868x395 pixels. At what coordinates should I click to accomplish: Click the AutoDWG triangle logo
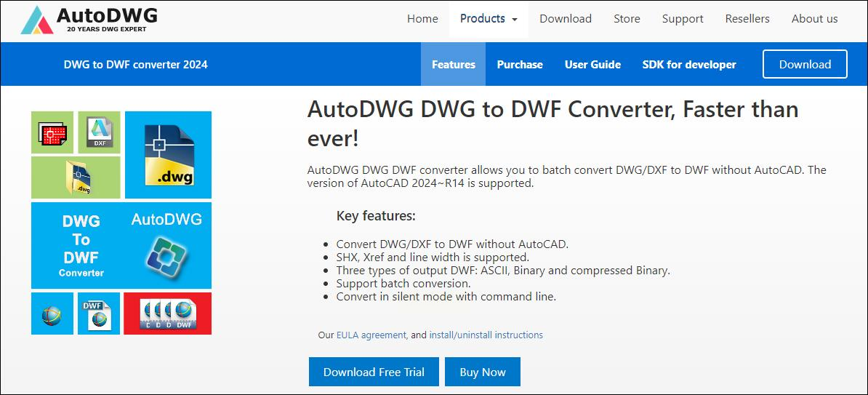[x=37, y=20]
